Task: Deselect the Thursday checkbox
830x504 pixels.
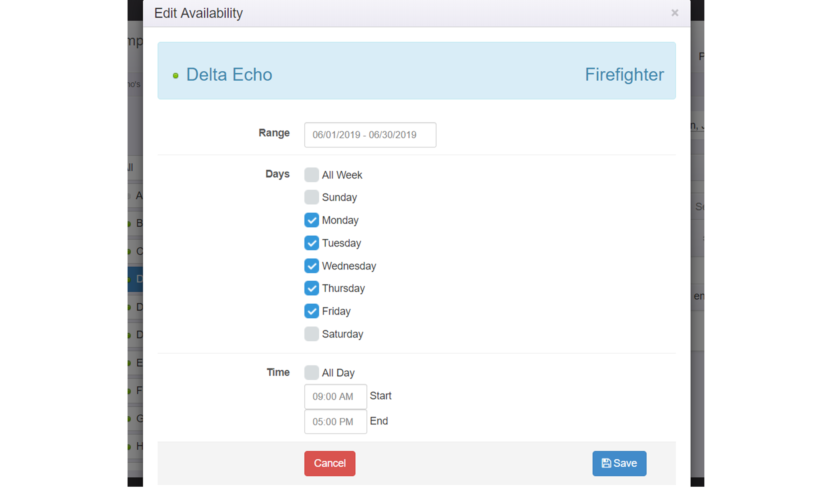Action: pos(311,288)
